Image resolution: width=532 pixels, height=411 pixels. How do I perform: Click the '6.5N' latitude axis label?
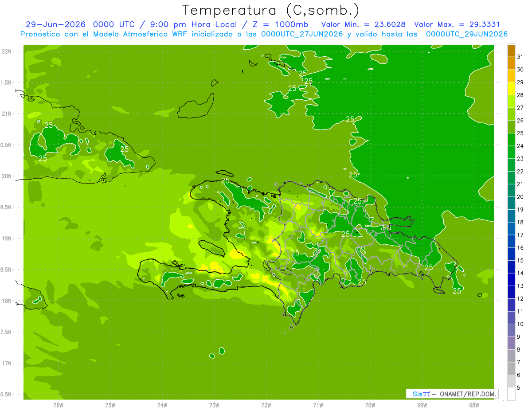[6, 395]
